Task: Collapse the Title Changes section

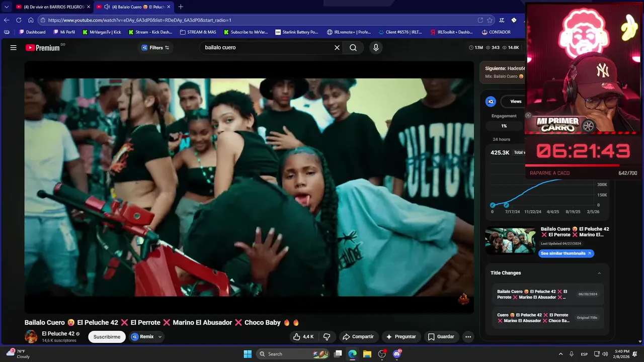Action: coord(599,273)
